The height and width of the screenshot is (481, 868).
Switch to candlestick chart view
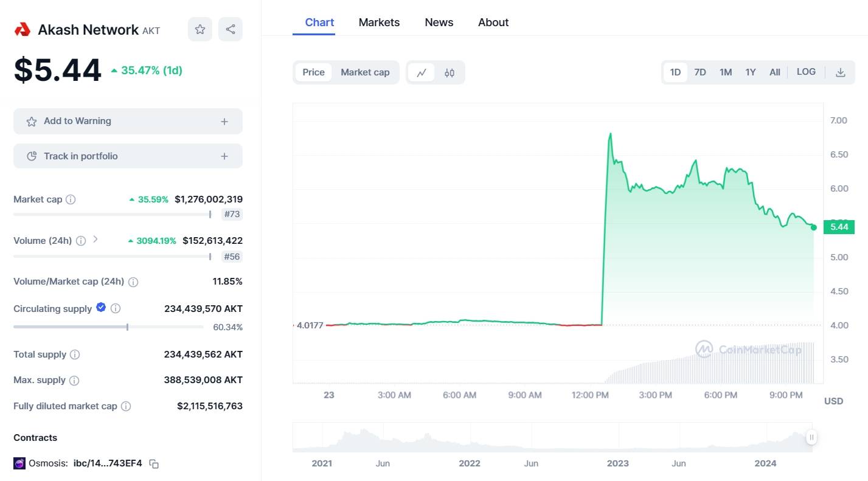point(450,72)
